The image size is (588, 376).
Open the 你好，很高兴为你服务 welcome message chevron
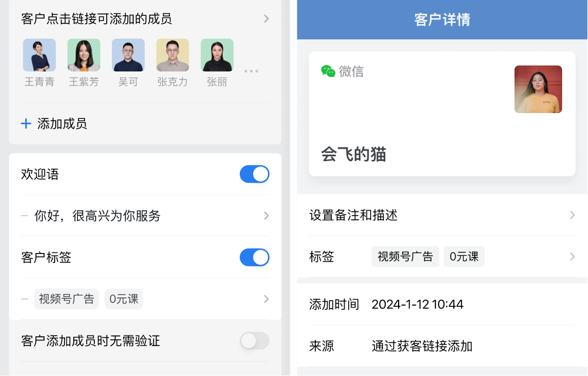266,216
